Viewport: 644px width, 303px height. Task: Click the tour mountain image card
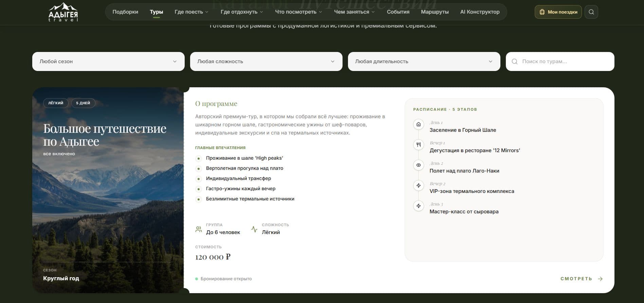tap(108, 190)
